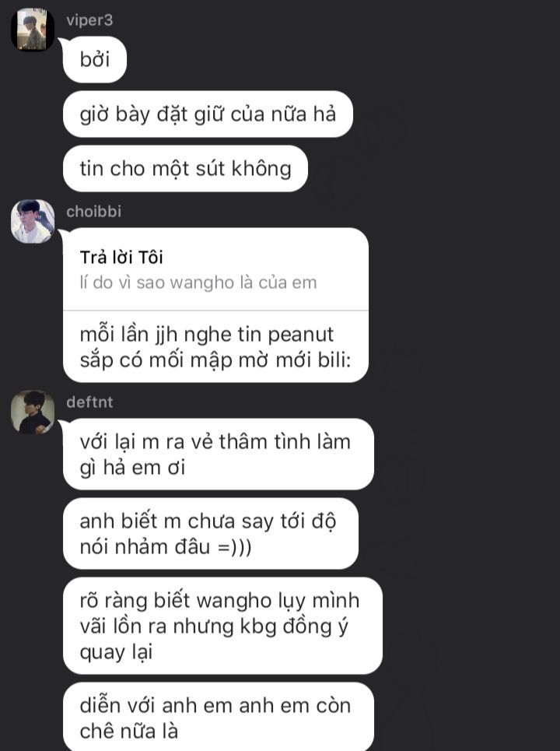Select the viper3 username label
560x751 pixels.
pos(89,20)
